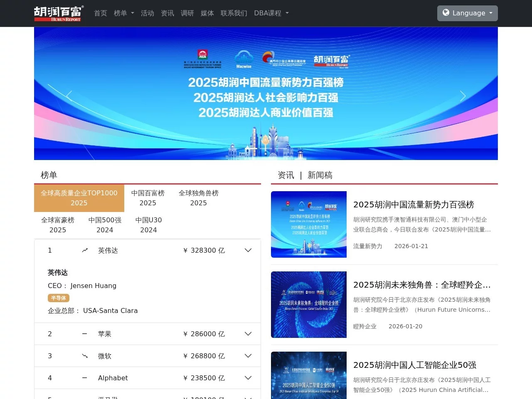Screen dimensions: 532x399
Task: Click the unchanged rank dash icon beside 苹果
Action: click(x=85, y=334)
